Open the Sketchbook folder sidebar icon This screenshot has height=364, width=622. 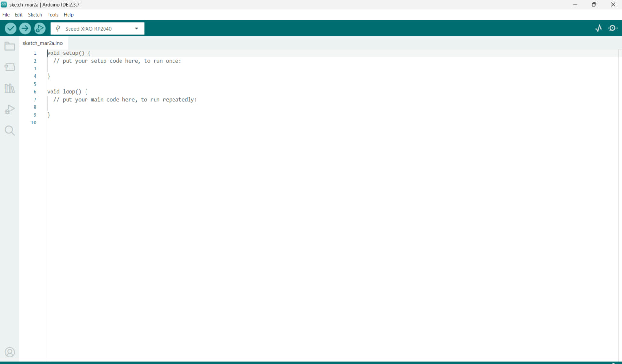click(x=10, y=46)
